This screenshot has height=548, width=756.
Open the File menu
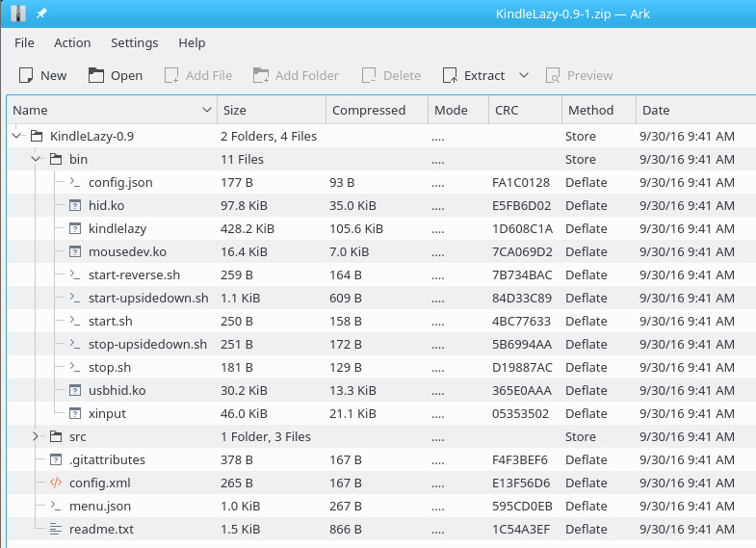click(x=24, y=43)
